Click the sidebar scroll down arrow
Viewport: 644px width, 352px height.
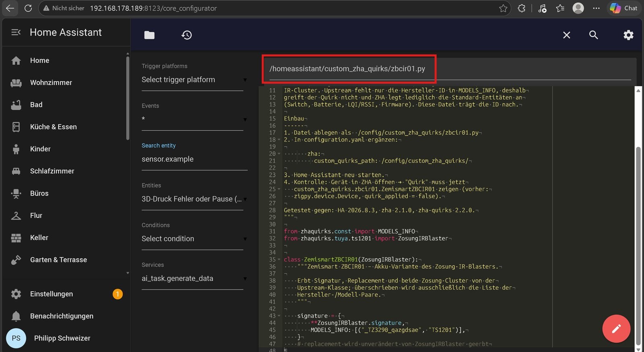coord(128,273)
